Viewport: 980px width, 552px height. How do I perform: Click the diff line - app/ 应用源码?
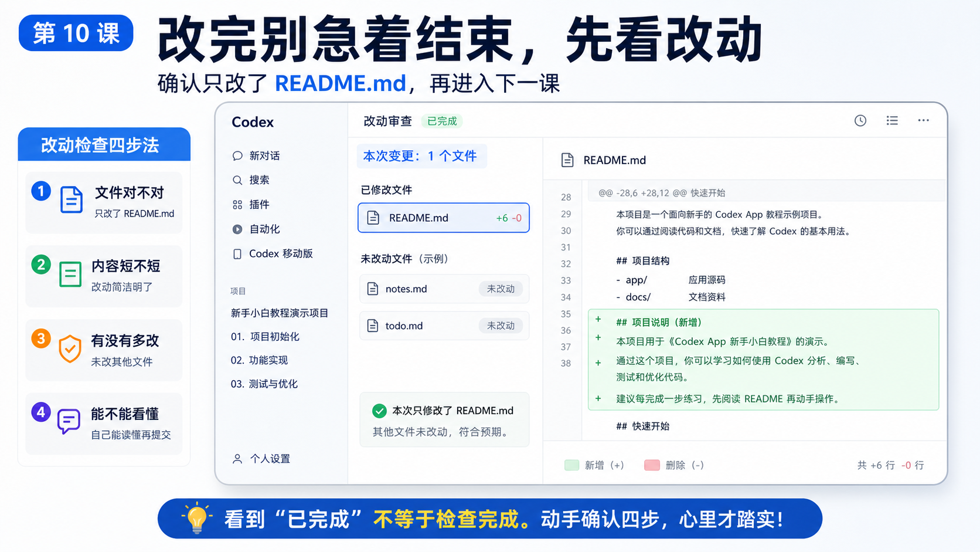[671, 280]
